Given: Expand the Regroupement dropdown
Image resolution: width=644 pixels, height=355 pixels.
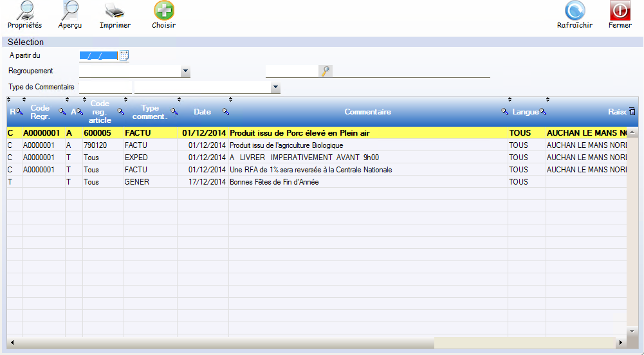Looking at the screenshot, I should (185, 71).
